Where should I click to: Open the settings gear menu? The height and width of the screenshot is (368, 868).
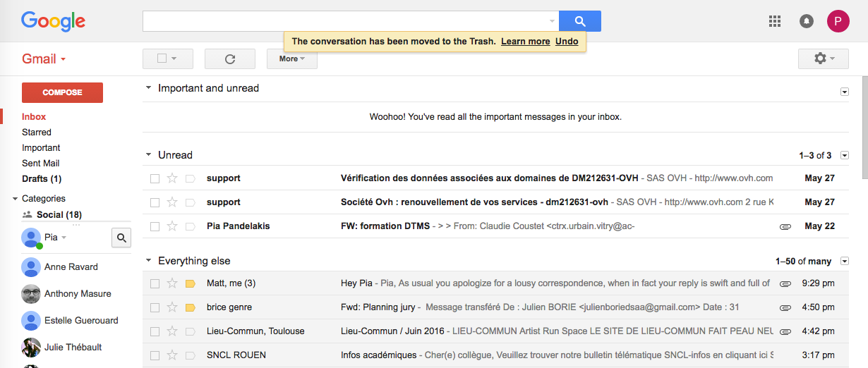[824, 59]
